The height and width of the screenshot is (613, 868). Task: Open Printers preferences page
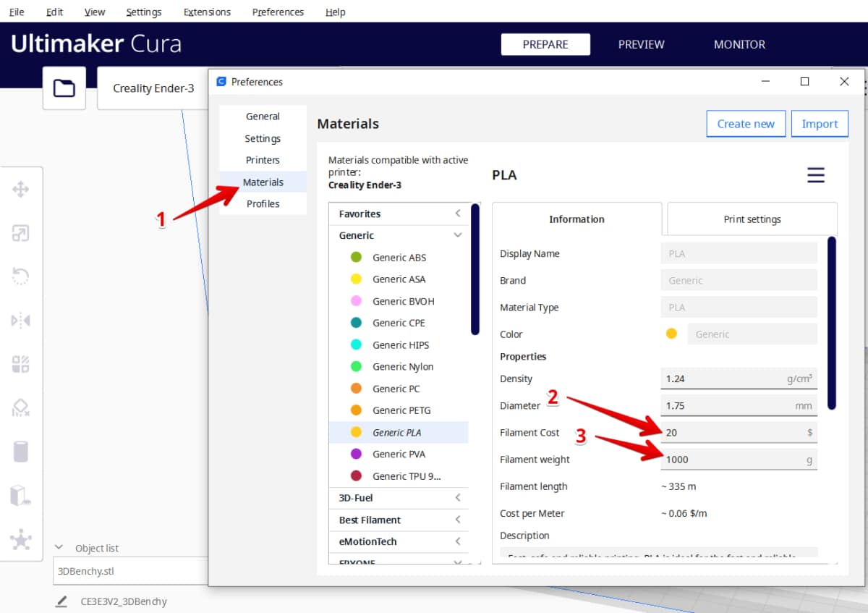[x=263, y=160]
